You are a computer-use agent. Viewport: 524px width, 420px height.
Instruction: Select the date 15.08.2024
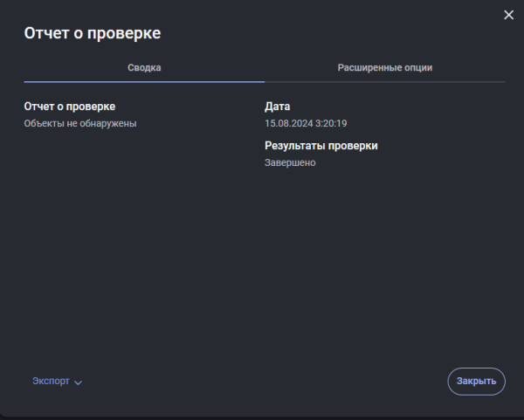[290, 123]
